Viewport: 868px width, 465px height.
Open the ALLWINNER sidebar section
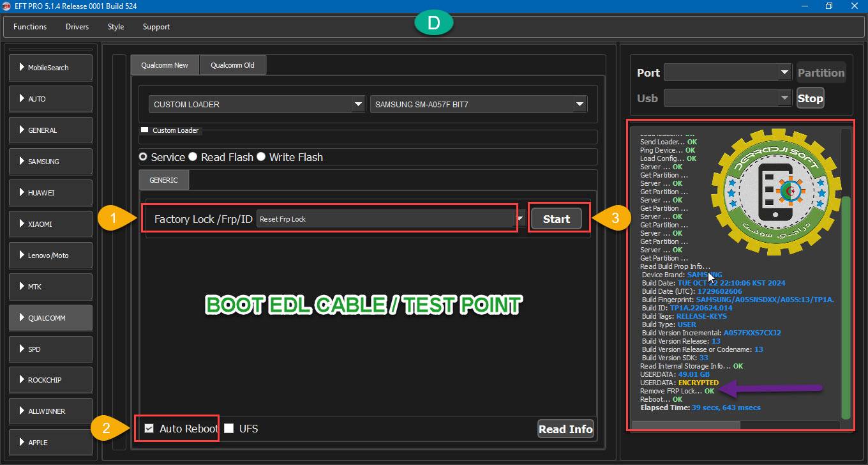(50, 411)
